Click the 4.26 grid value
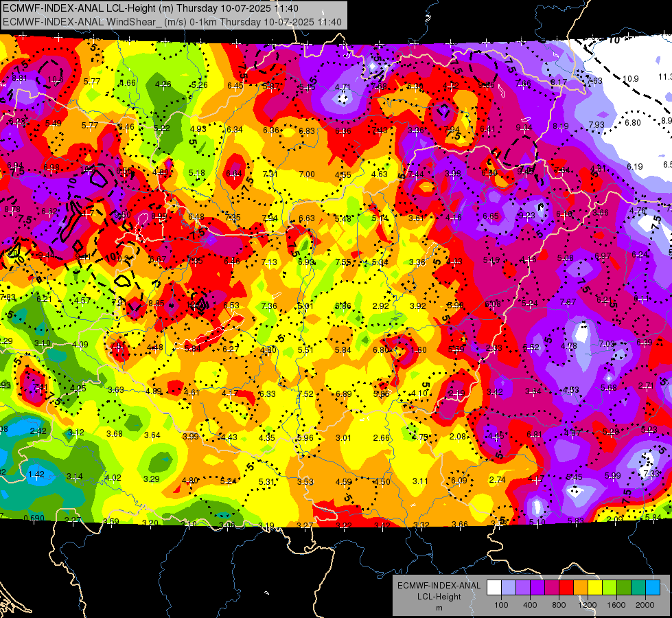Screen dimensions: 672x618 point(163,84)
